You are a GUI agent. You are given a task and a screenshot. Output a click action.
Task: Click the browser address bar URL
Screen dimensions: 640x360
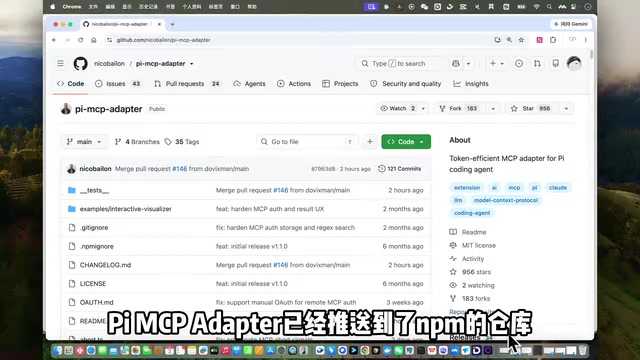[164, 40]
